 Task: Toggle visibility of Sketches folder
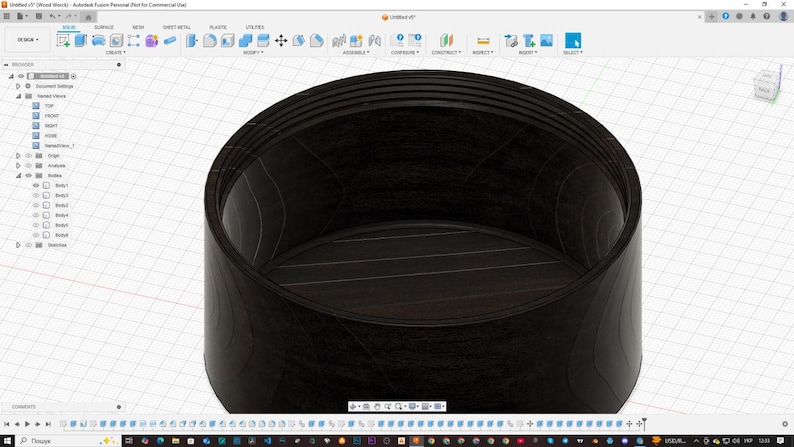(x=28, y=245)
